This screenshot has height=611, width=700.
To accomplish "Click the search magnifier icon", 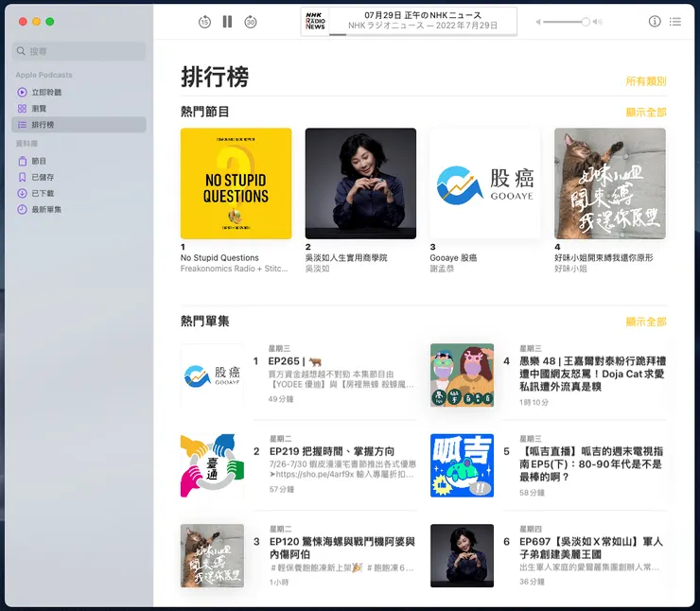I will [21, 51].
